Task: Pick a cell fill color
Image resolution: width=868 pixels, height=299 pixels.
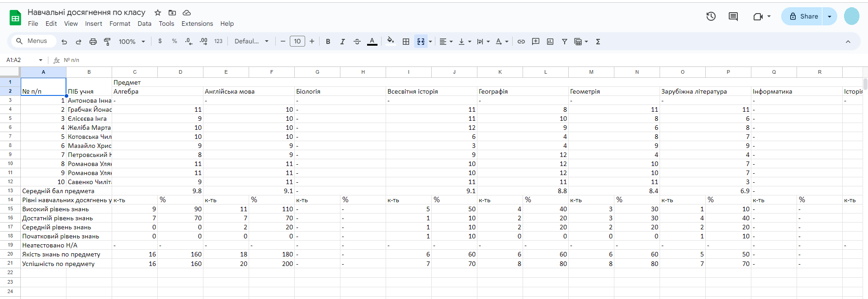Action: tap(391, 42)
